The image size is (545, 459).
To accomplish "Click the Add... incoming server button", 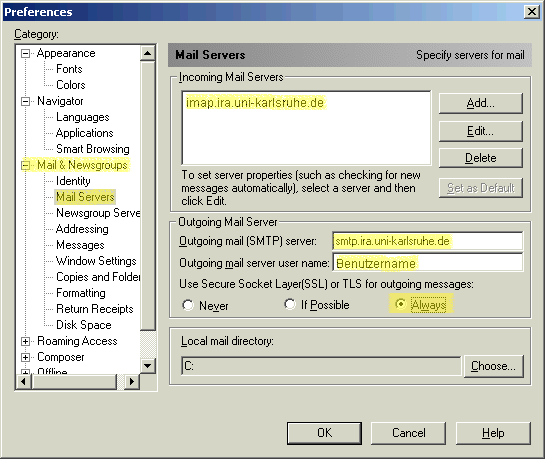I will [481, 103].
